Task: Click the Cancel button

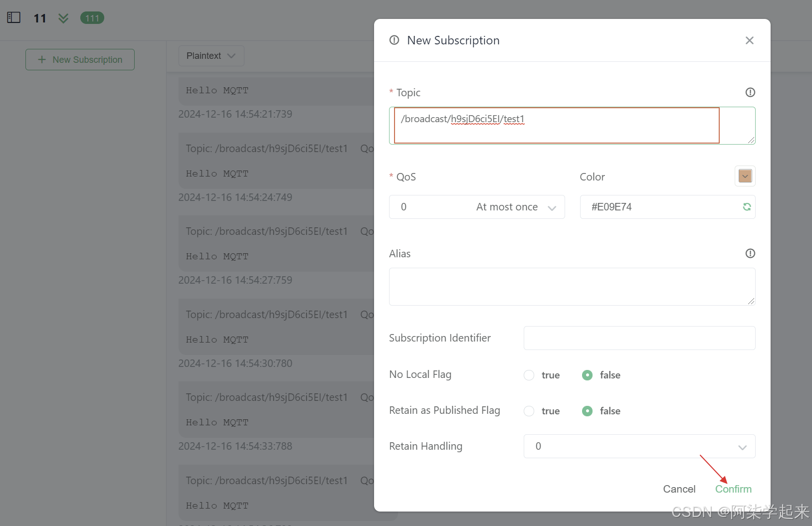Action: click(679, 489)
